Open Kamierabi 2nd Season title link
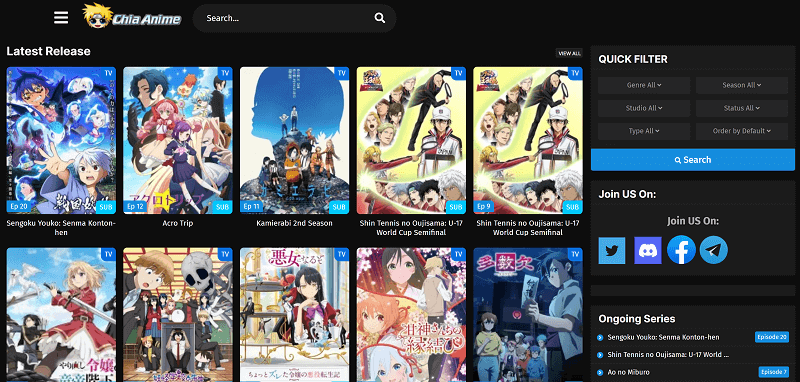This screenshot has width=800, height=382. pyautogui.click(x=295, y=223)
